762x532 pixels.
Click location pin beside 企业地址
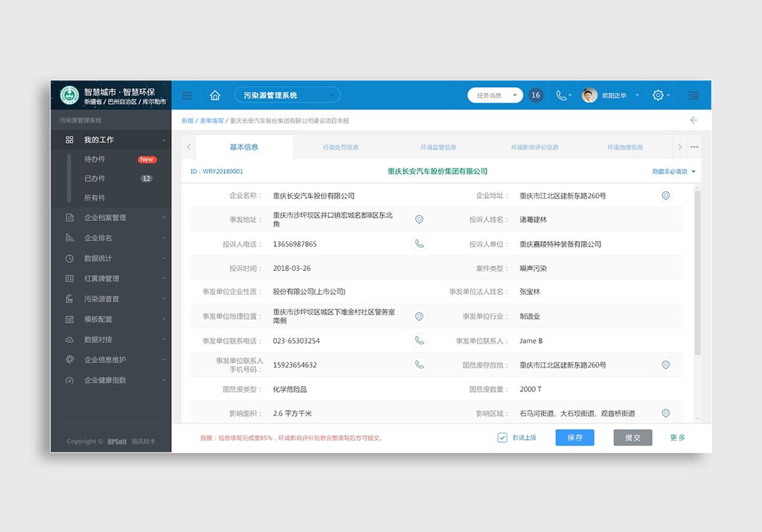point(666,195)
